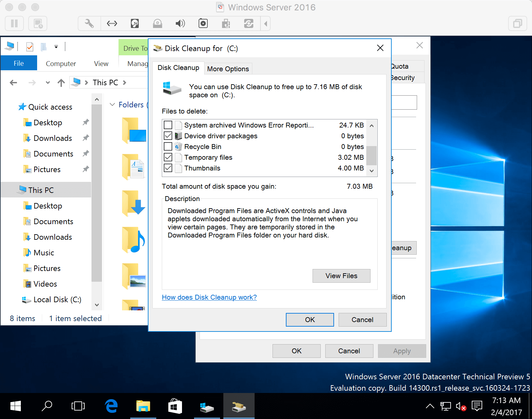This screenshot has height=419, width=532.
Task: Select the Disk Cleanup tab
Action: 178,68
